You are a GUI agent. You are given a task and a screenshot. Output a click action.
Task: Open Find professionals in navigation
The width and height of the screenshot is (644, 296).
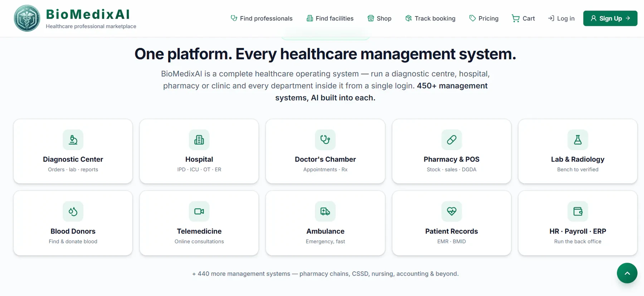point(262,18)
